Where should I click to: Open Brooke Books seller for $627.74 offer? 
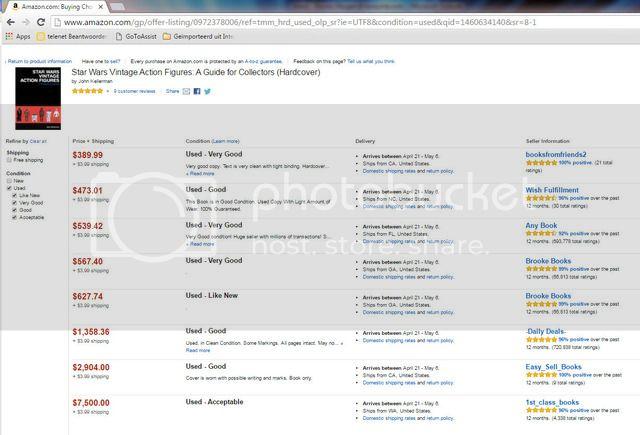[x=548, y=296]
